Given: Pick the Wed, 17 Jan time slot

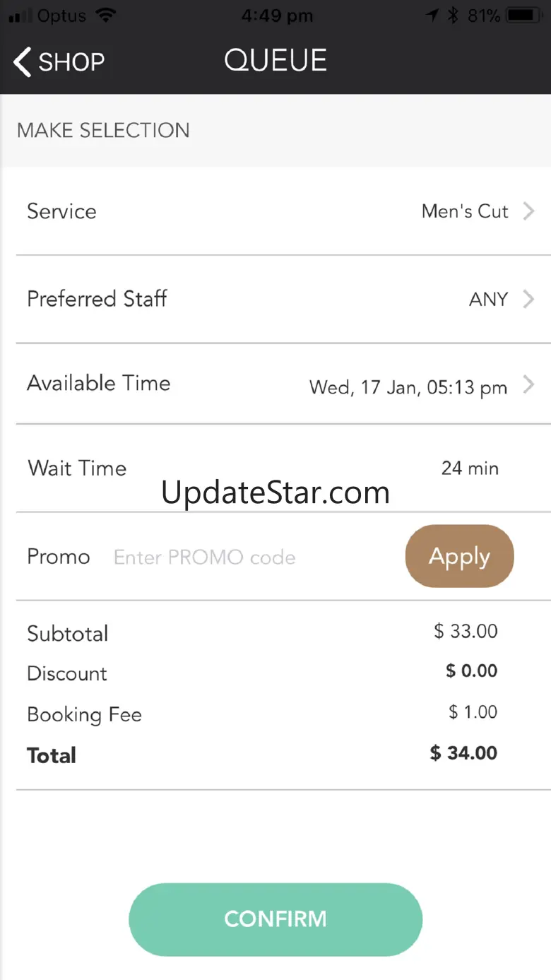Looking at the screenshot, I should click(408, 387).
